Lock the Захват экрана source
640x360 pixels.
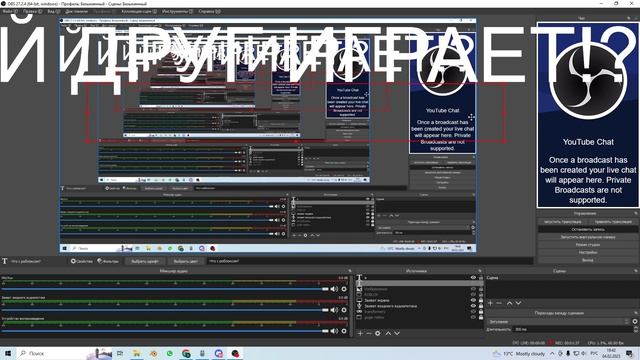pos(481,300)
